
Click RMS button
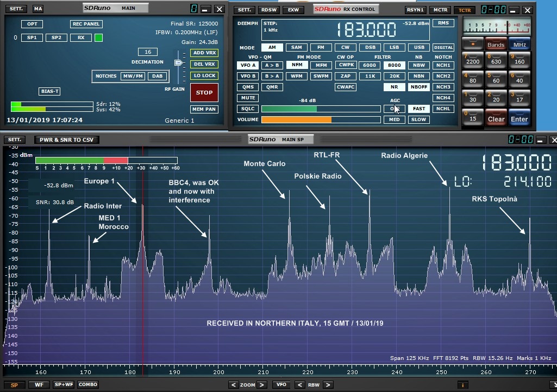tap(443, 23)
